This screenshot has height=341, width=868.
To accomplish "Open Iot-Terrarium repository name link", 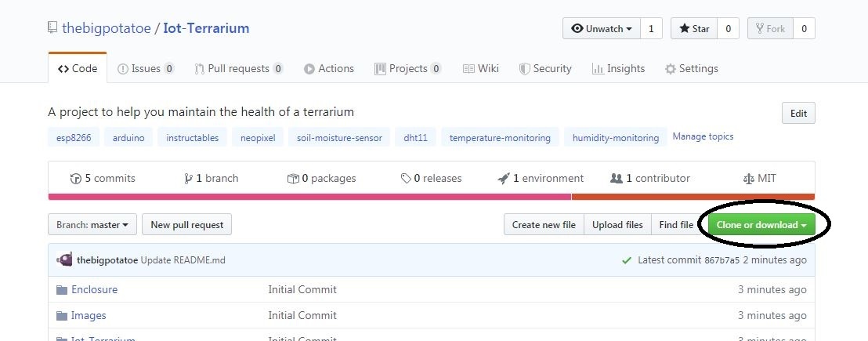I will (x=206, y=28).
